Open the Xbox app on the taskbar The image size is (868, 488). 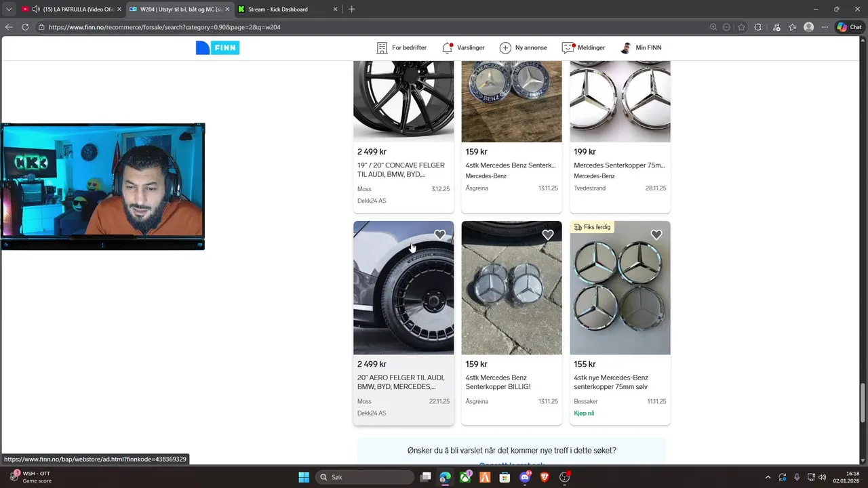(465, 477)
